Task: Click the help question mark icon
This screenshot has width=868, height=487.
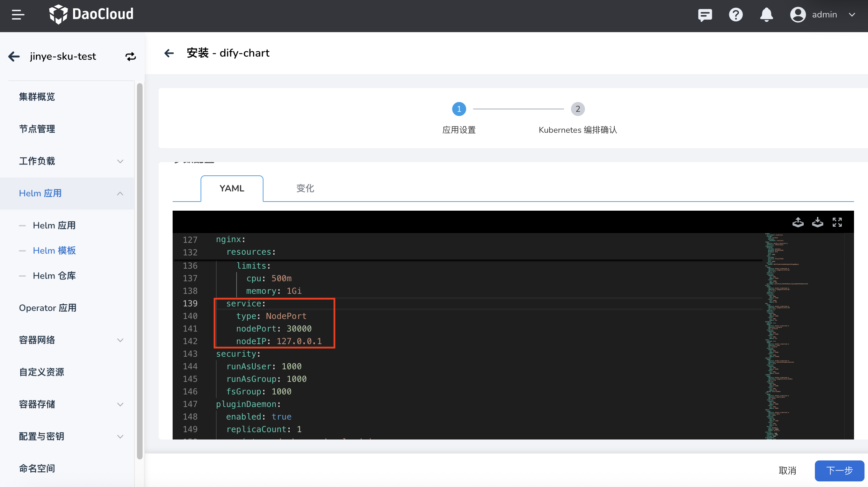Action: (x=736, y=15)
